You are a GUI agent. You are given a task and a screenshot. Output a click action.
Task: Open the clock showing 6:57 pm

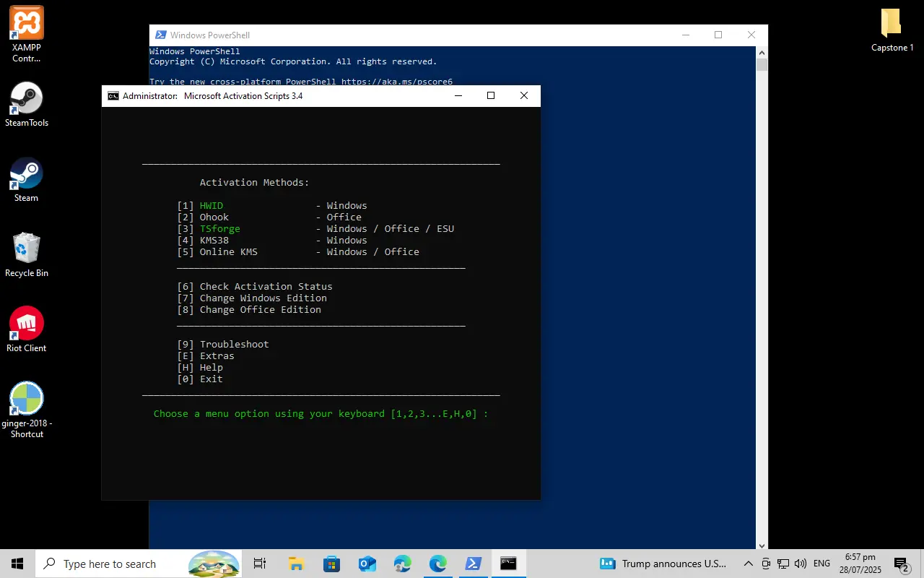tap(860, 564)
